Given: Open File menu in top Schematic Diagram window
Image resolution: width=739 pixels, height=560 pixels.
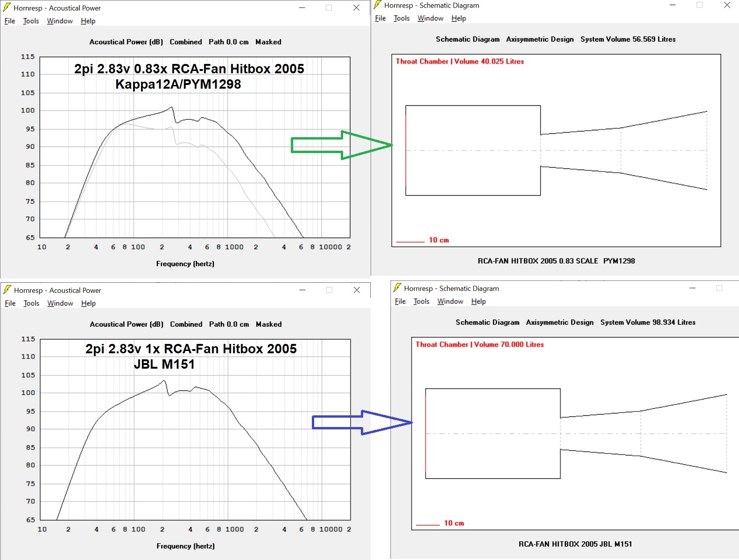Looking at the screenshot, I should (380, 18).
